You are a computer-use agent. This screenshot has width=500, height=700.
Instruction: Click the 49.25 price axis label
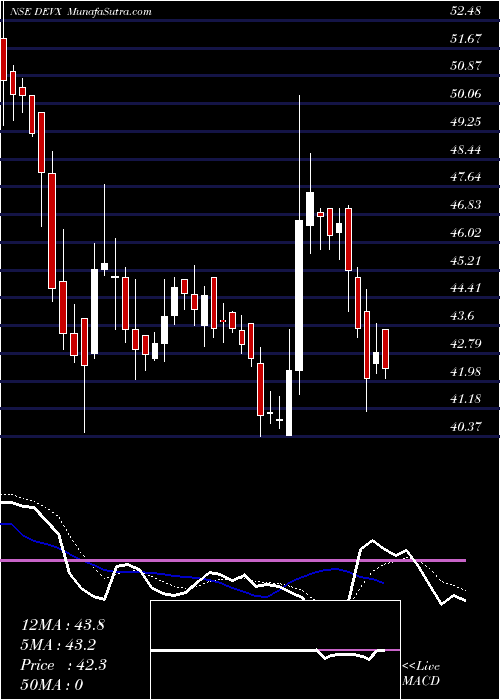pyautogui.click(x=466, y=121)
